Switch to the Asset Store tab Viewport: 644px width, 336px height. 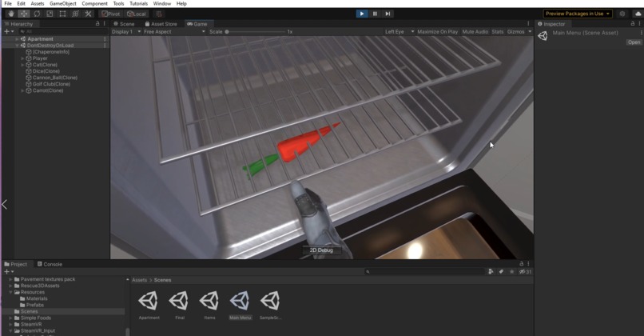click(x=161, y=24)
